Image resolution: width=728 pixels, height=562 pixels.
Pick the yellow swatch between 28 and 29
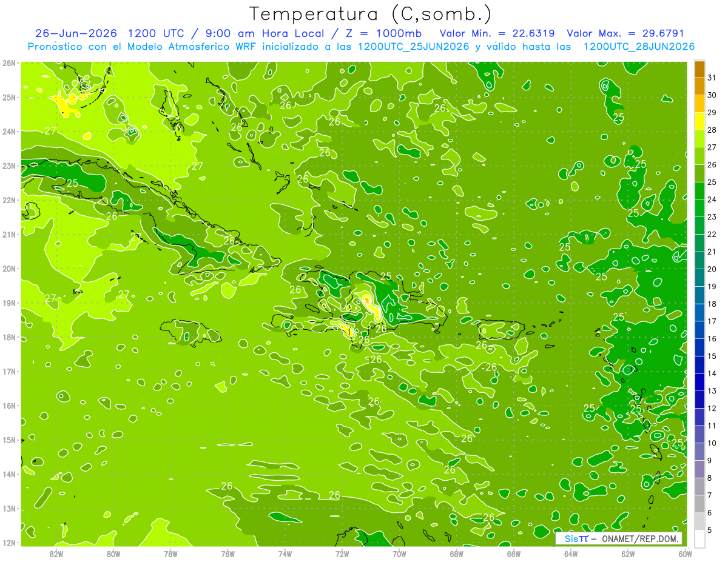[x=699, y=122]
